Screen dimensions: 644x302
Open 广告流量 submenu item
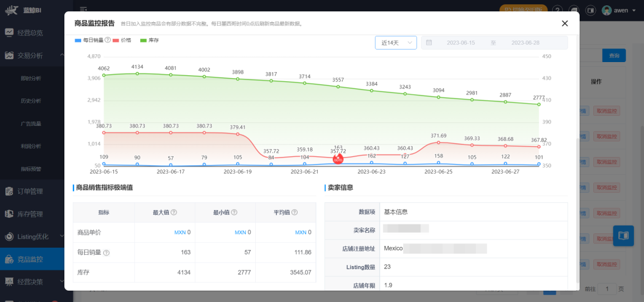pyautogui.click(x=32, y=124)
